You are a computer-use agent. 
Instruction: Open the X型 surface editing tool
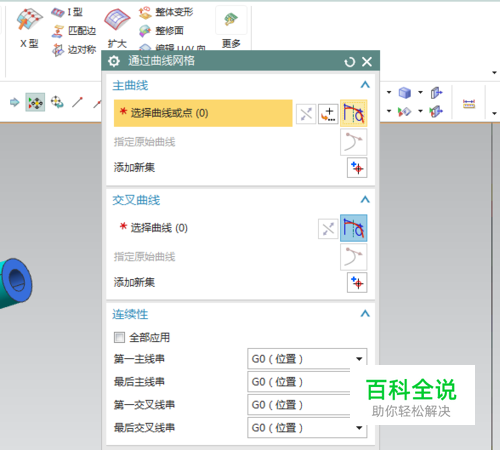click(x=29, y=28)
